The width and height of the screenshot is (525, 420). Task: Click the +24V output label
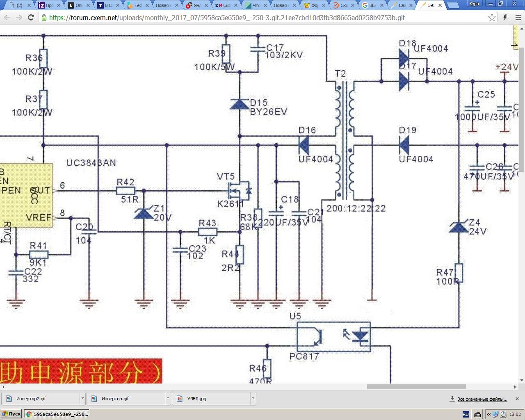[x=507, y=67]
